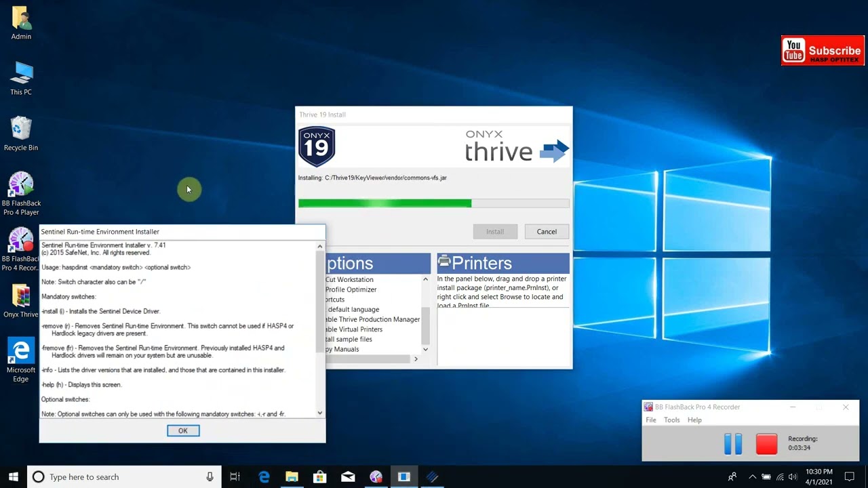Click the Thrive installation progress bar

(433, 203)
